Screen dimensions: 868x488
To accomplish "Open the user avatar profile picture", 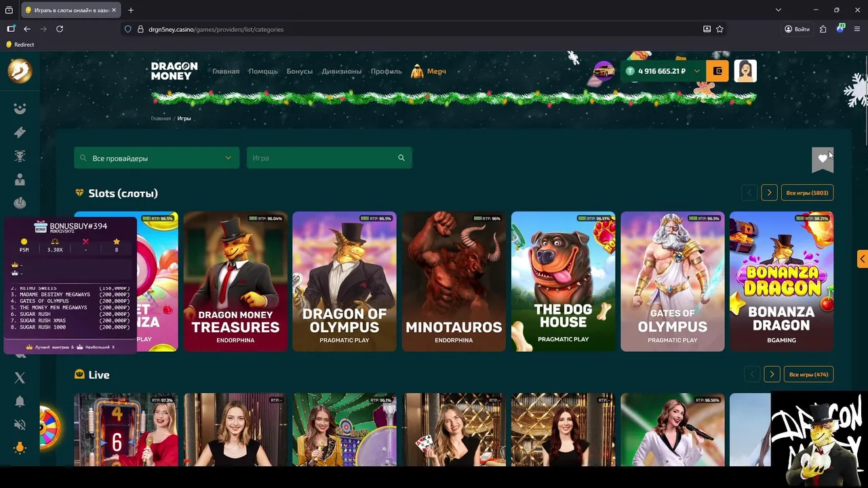I will click(x=745, y=71).
